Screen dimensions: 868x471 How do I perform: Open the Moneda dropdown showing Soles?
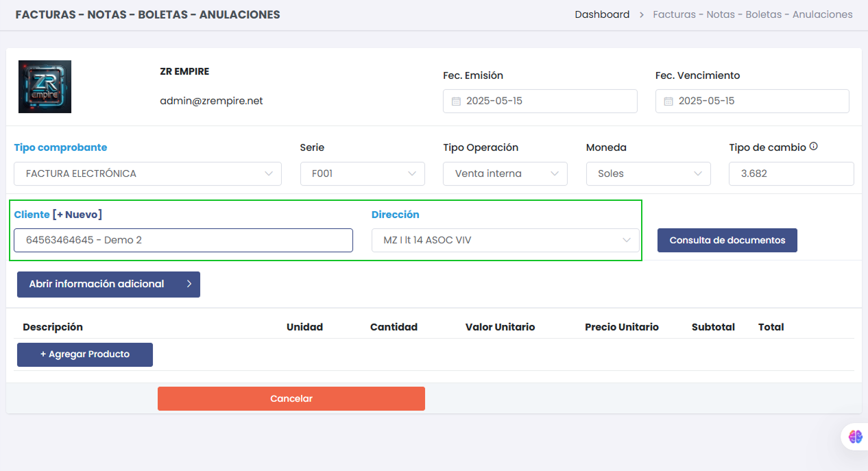click(x=648, y=173)
